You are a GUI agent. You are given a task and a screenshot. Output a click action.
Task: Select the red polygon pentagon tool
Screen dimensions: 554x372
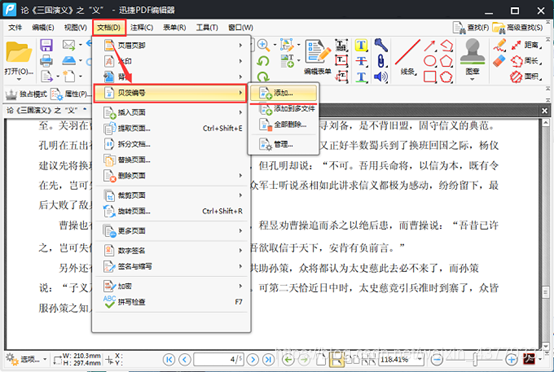point(447,61)
